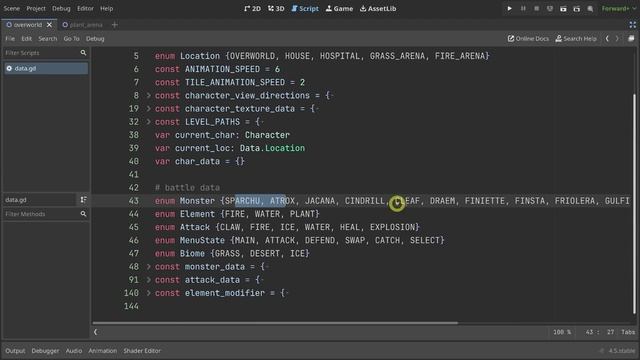Expand character_view_directions fold on line 8

[x=149, y=96]
